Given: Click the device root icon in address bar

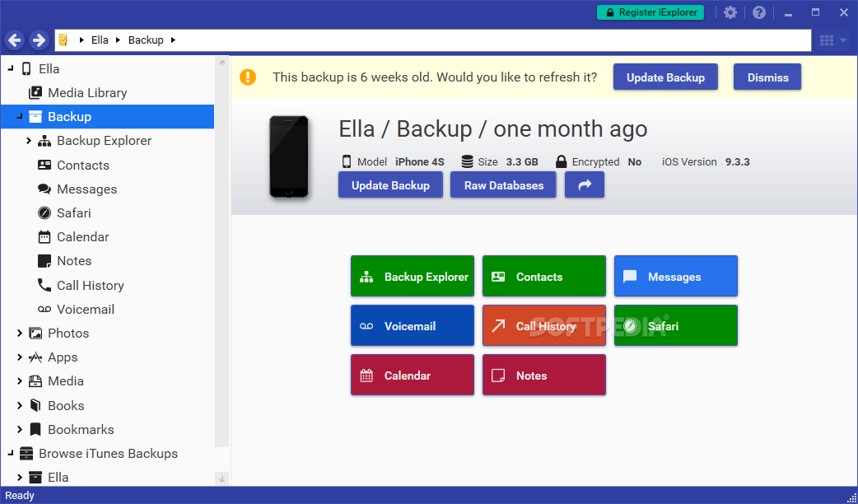Looking at the screenshot, I should tap(63, 40).
